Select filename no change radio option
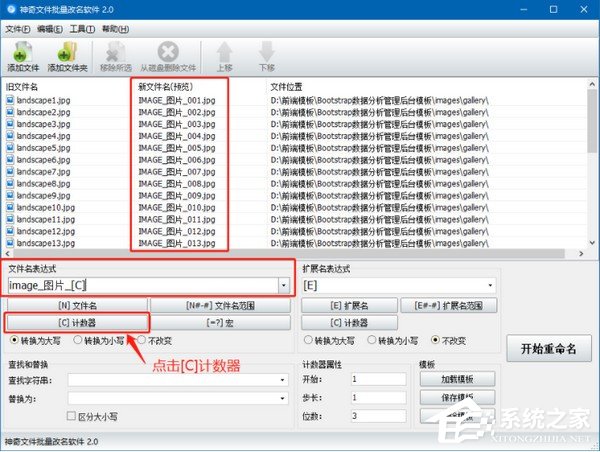Screen dimensions: 600x452 coord(141,340)
